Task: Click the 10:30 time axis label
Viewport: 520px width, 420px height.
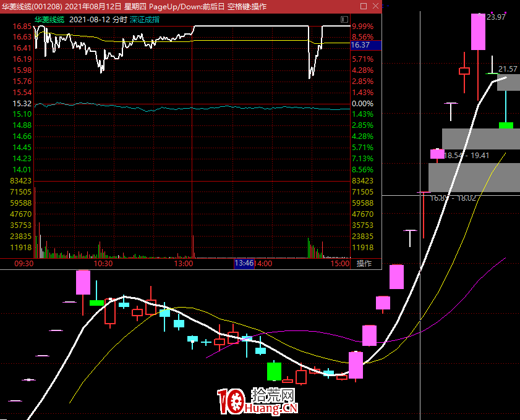Action: click(103, 264)
